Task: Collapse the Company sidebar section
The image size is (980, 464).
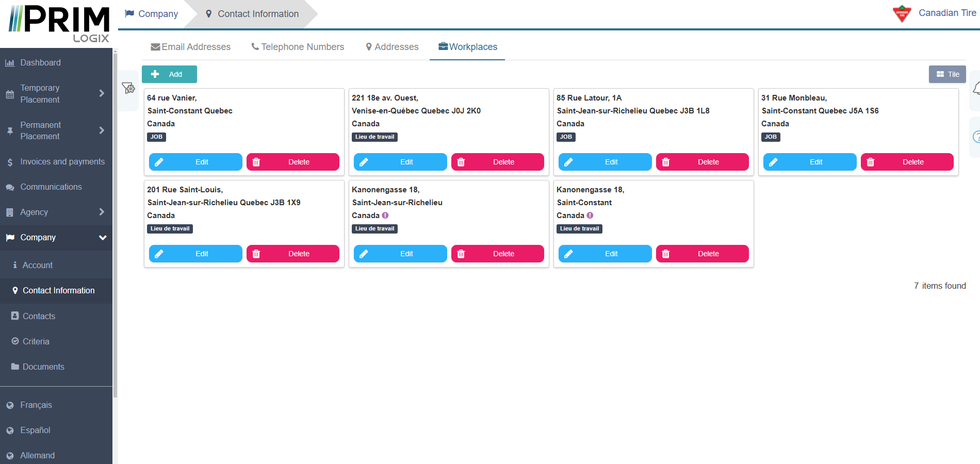Action: click(x=103, y=238)
